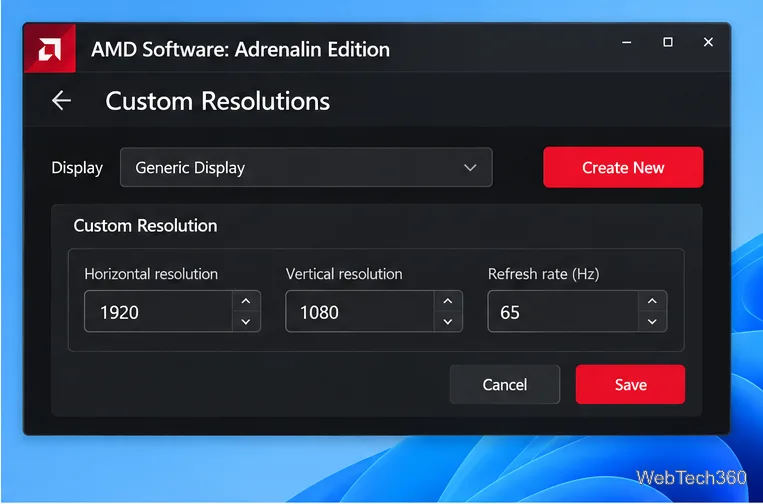
Task: Click the Refresh rate (Hz) label
Action: [x=544, y=274]
